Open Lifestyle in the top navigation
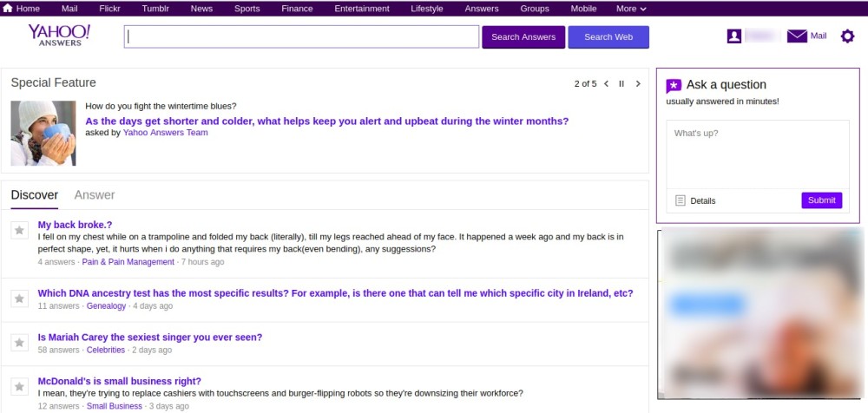This screenshot has height=413, width=868. [427, 9]
